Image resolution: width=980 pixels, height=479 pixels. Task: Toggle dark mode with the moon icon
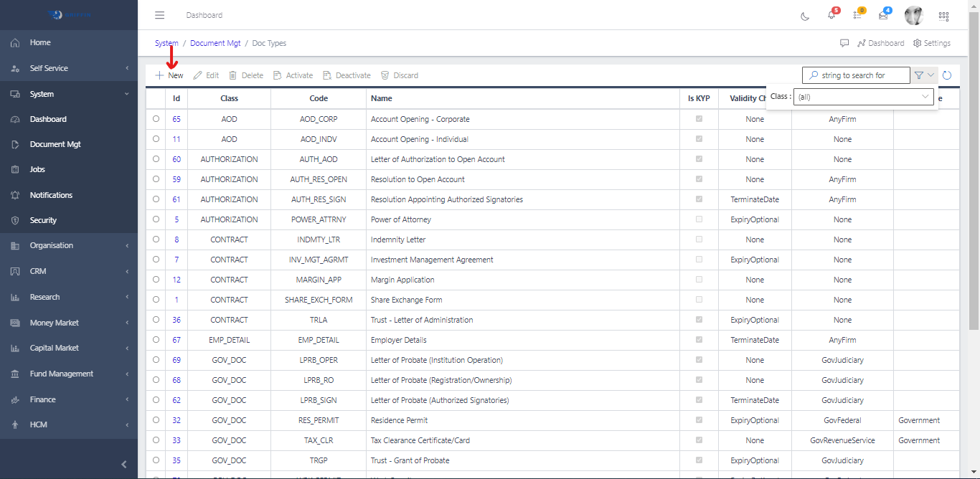coord(804,15)
